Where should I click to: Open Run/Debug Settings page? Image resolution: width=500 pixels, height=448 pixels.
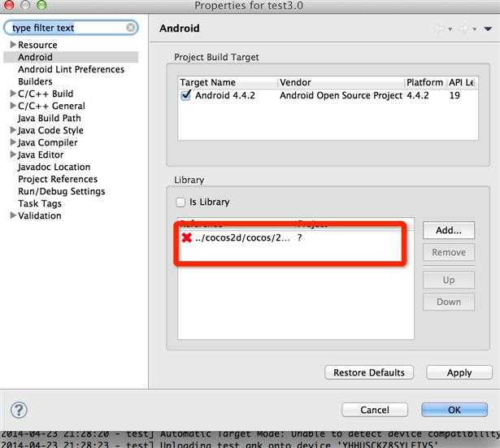(62, 191)
